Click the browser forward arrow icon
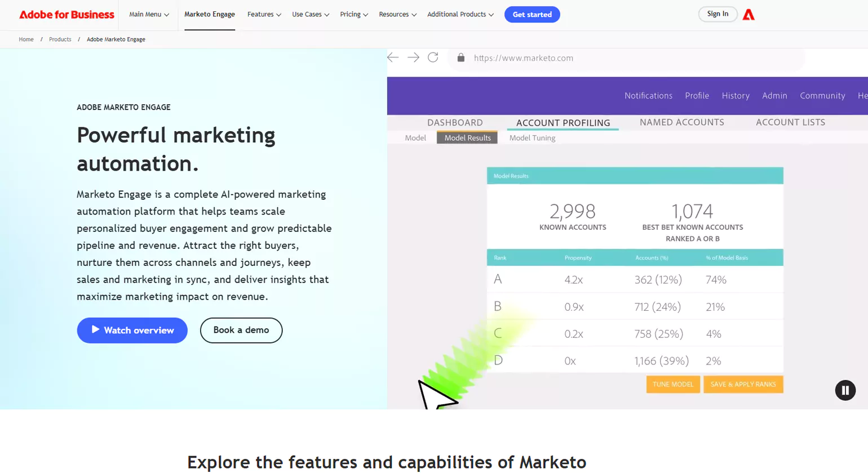 (413, 57)
